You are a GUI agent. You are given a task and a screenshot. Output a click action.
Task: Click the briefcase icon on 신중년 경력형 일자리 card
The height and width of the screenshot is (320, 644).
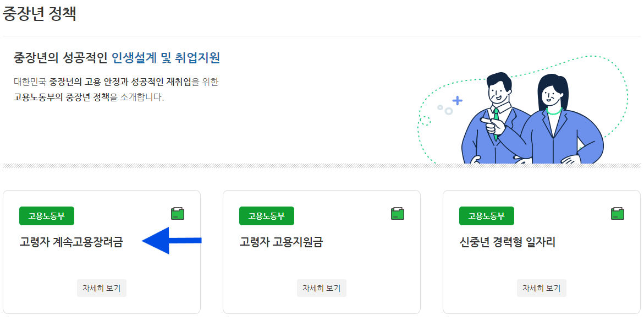pos(618,213)
